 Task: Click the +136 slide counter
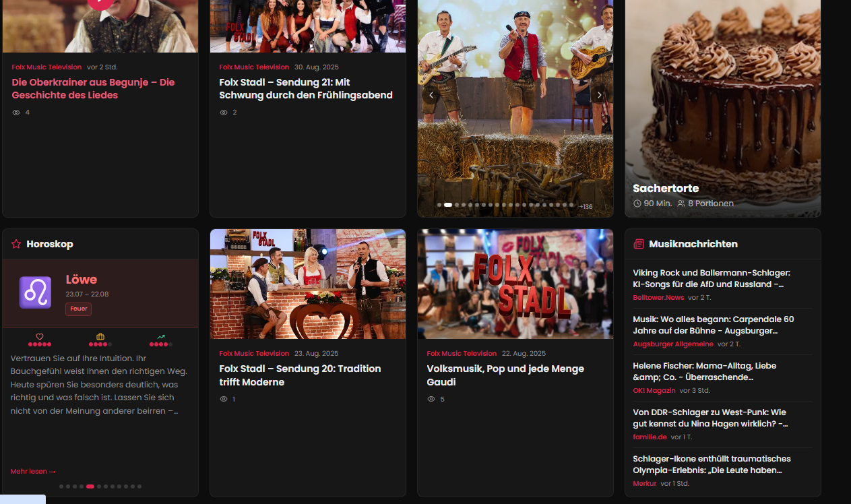[586, 207]
